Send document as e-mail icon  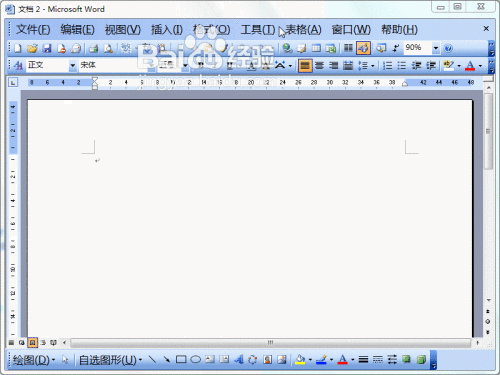[76, 48]
